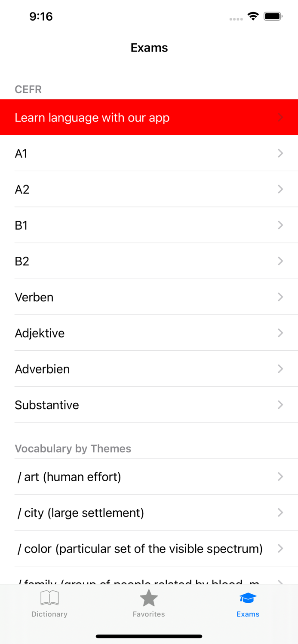The image size is (298, 644).
Task: Open the Learn language with our app banner
Action: (149, 117)
